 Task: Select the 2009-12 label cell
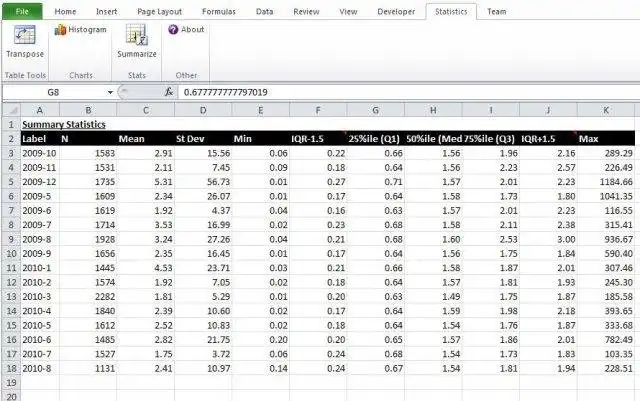(x=40, y=182)
